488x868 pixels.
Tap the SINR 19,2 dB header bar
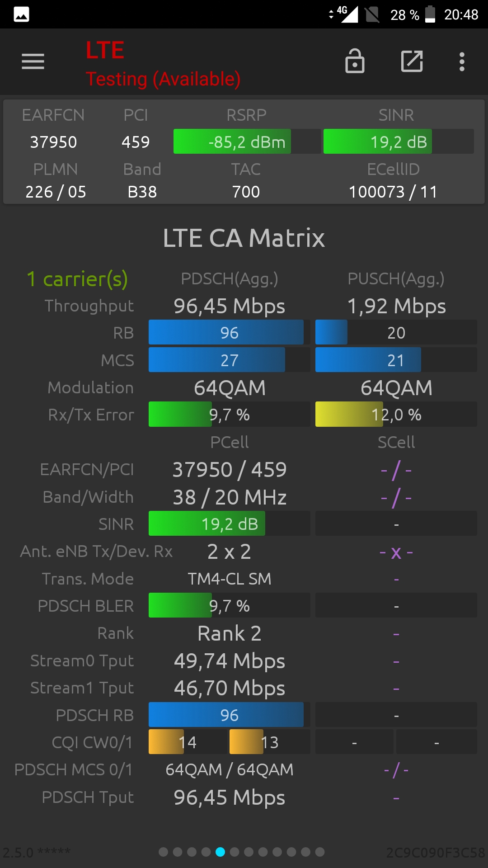[x=399, y=142]
